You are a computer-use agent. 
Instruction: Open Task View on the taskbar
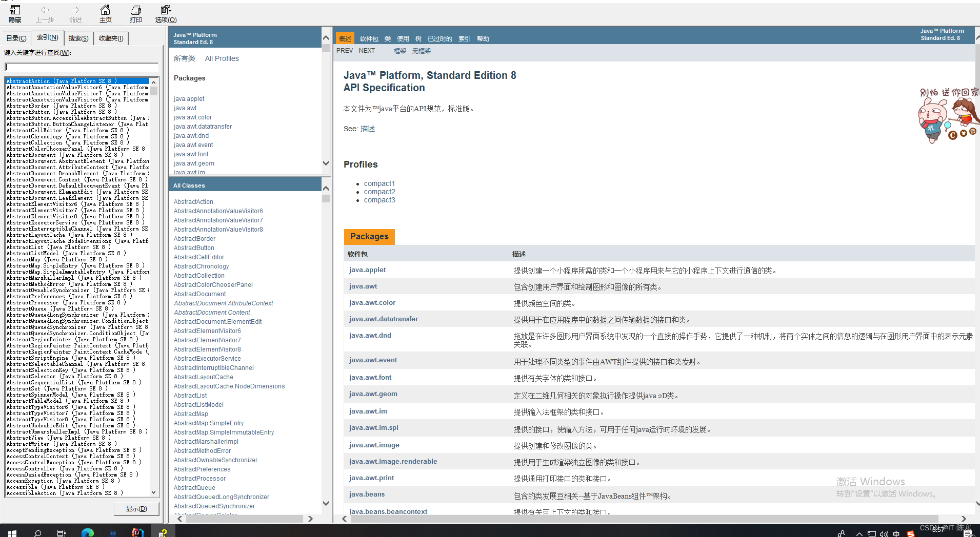pos(62,533)
